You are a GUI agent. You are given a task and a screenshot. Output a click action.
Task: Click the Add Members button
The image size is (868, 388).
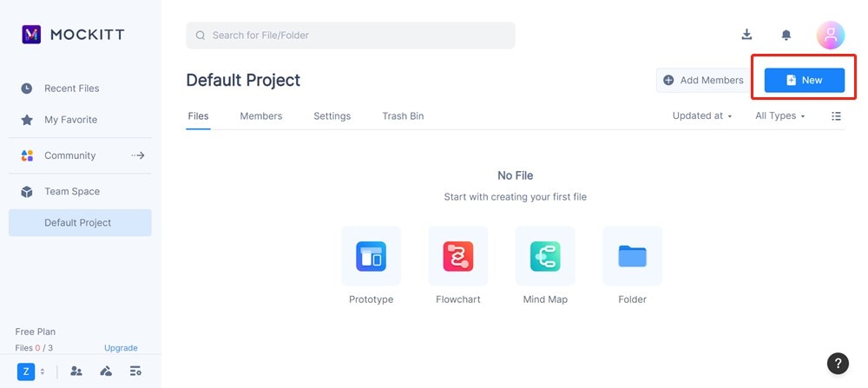click(703, 80)
